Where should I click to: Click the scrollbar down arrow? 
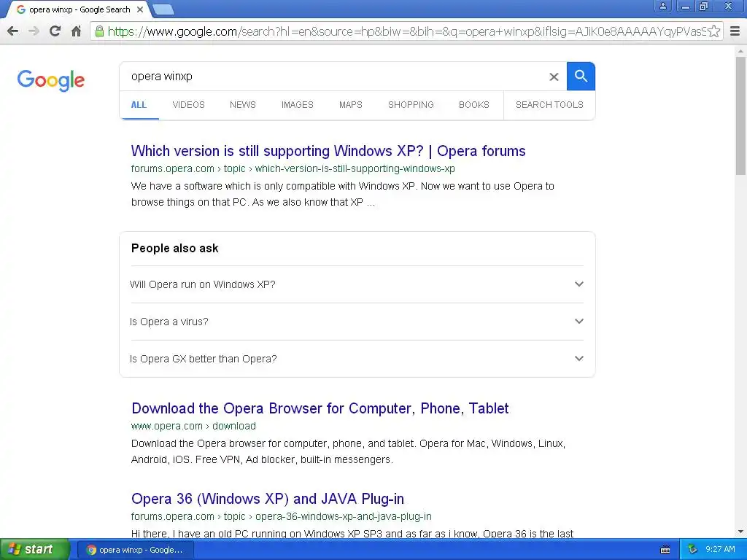pyautogui.click(x=741, y=532)
